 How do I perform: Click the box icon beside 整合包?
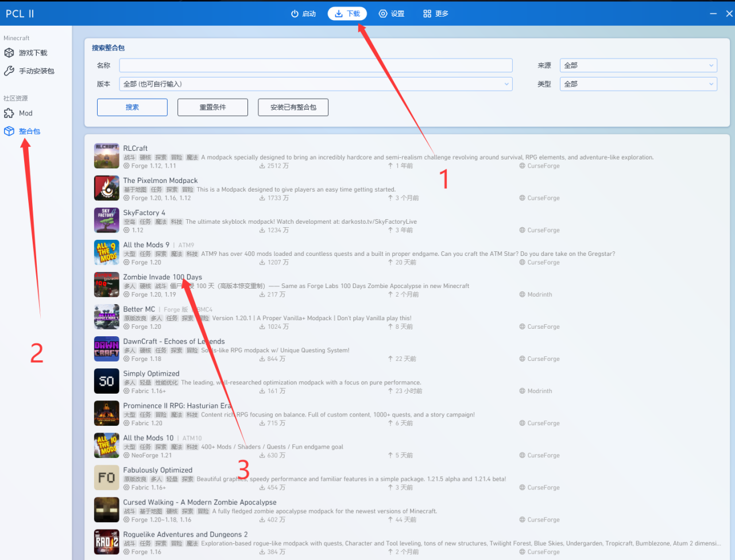(x=9, y=131)
